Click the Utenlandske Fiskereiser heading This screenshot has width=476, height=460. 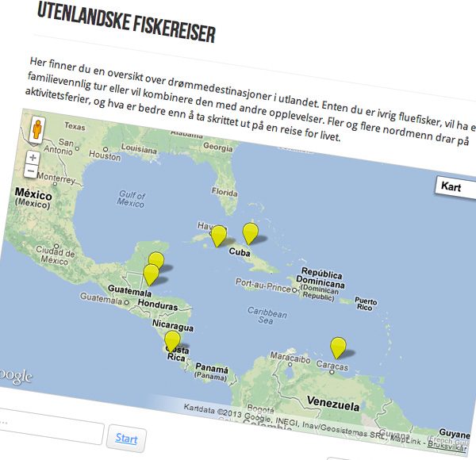(126, 22)
